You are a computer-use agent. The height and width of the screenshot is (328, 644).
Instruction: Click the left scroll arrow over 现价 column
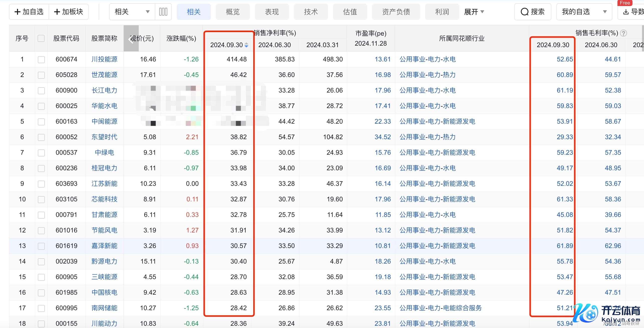tap(131, 39)
